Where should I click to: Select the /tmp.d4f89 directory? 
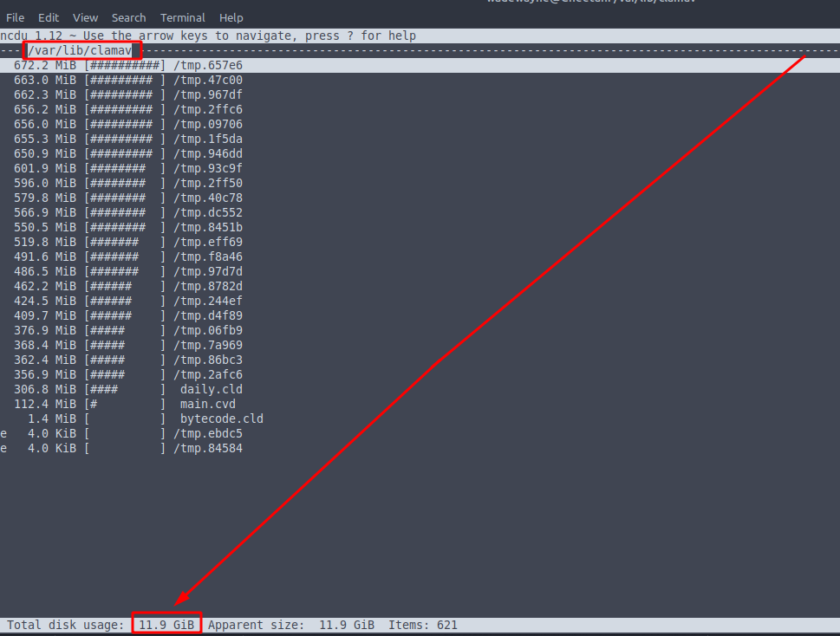tap(420, 316)
